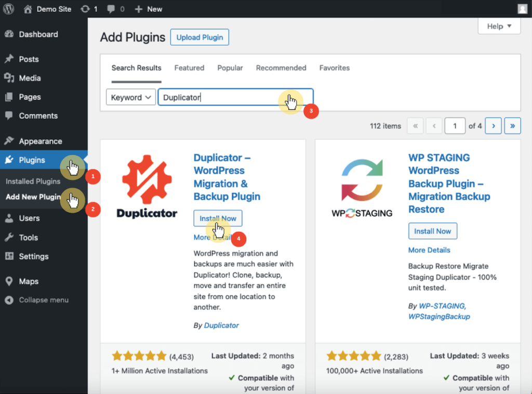Click the Plugins plug icon
Viewport: 532px width, 394px height.
click(x=9, y=160)
